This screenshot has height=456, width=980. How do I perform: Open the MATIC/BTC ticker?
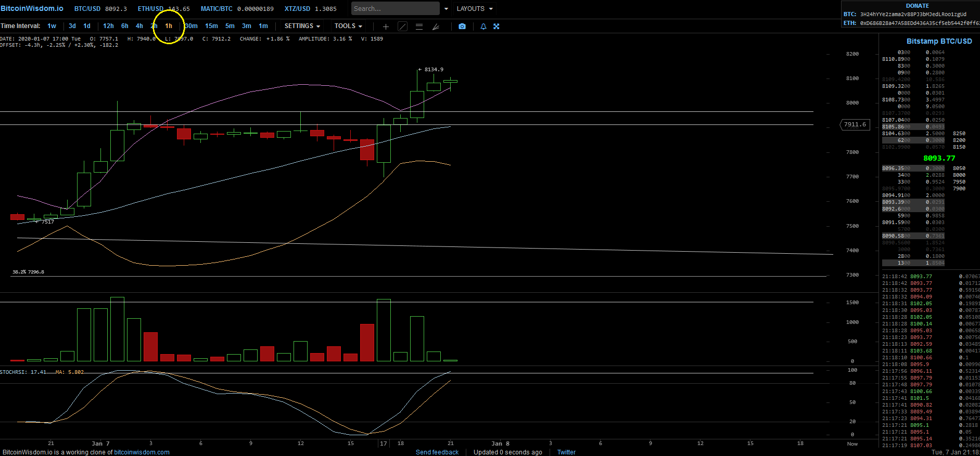point(217,9)
